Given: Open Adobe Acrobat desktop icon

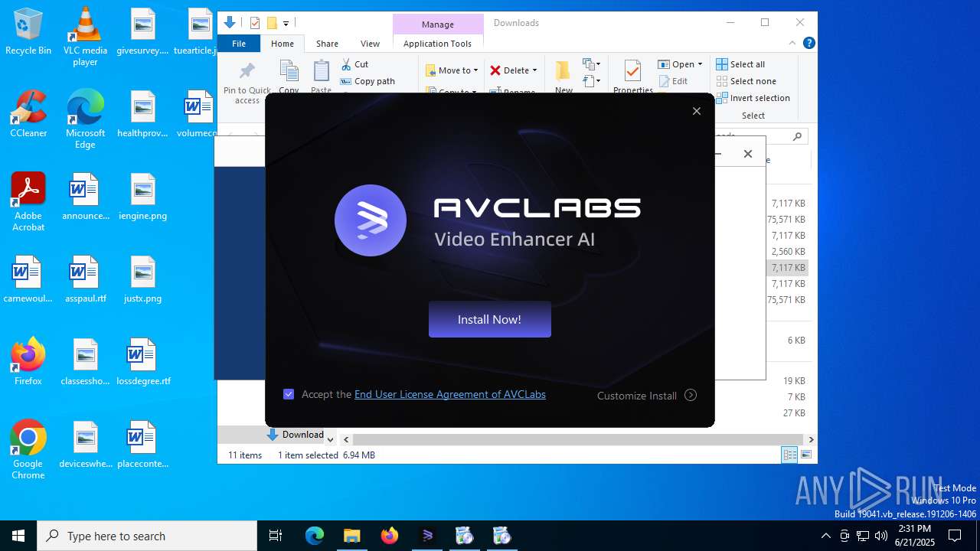Looking at the screenshot, I should (x=28, y=202).
